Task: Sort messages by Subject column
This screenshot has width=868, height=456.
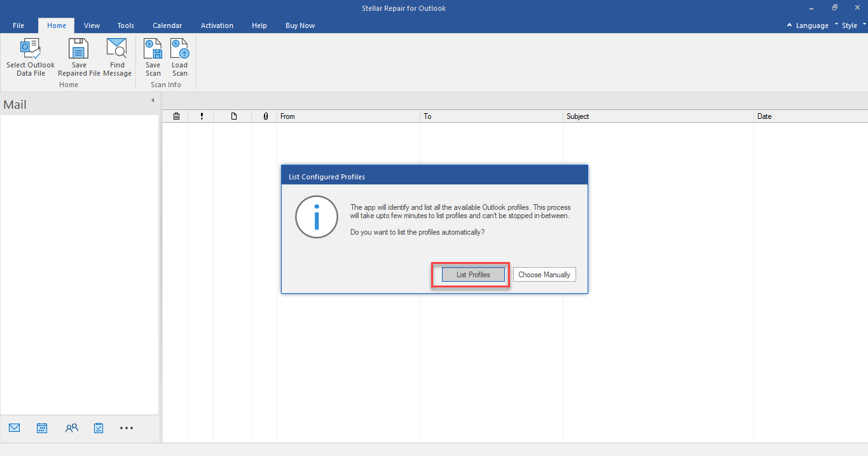Action: tap(658, 116)
